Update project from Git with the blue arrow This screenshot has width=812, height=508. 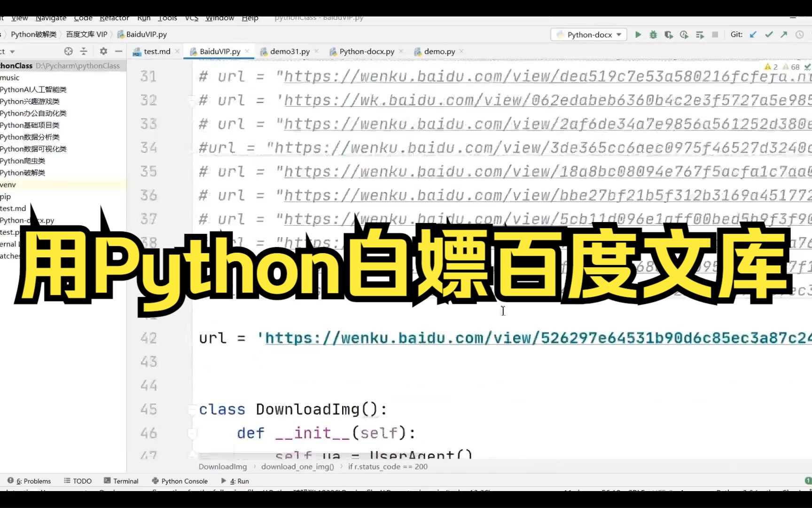pos(753,34)
